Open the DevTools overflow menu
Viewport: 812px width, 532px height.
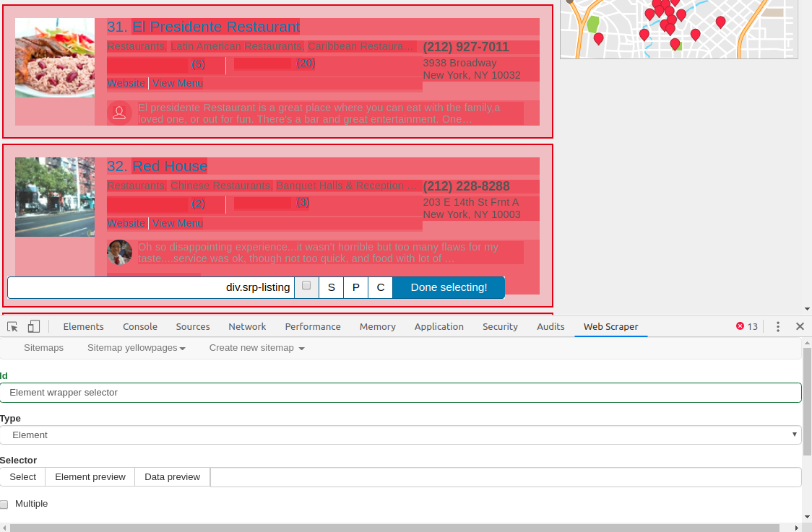pyautogui.click(x=777, y=327)
